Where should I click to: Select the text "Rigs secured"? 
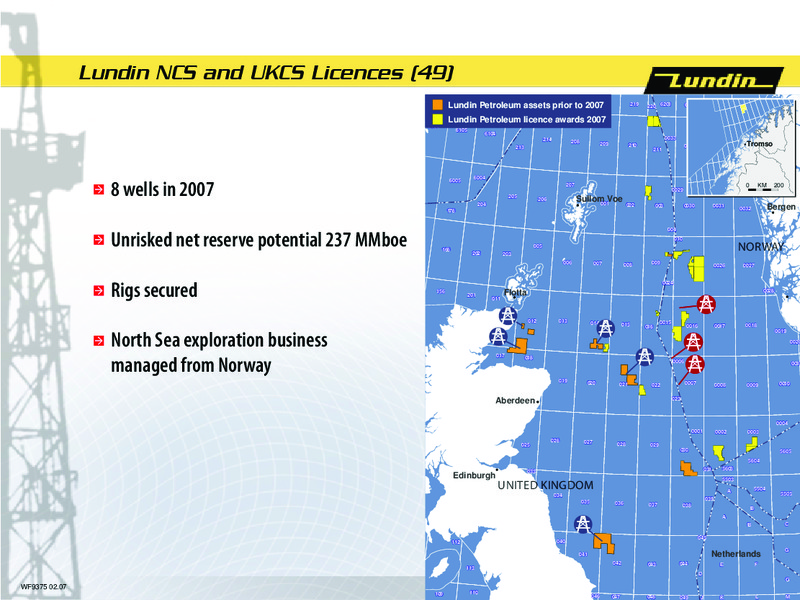click(x=154, y=290)
